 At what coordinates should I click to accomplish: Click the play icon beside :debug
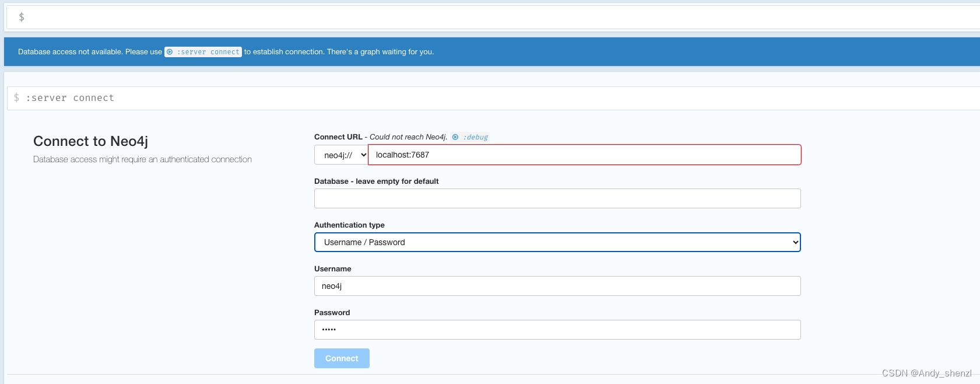pos(455,137)
